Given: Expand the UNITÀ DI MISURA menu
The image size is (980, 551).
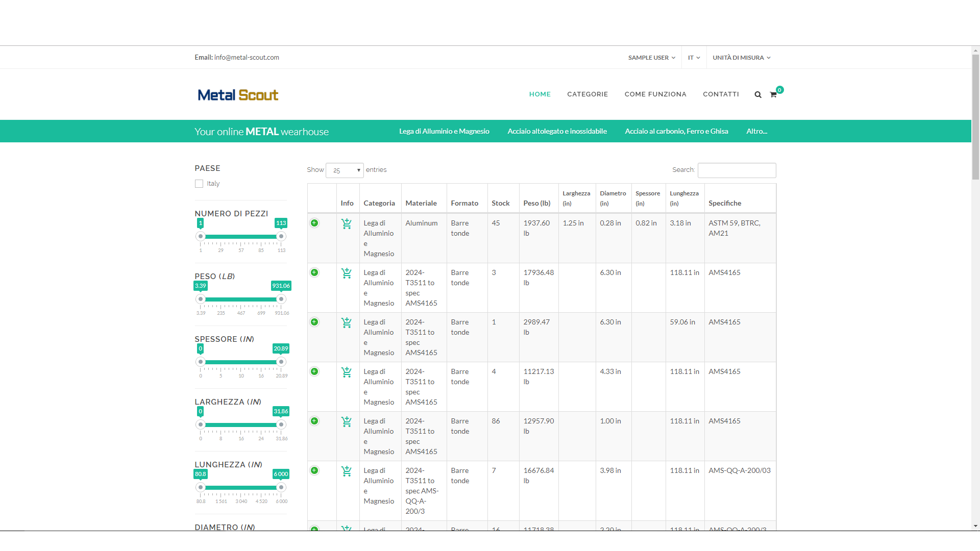Looking at the screenshot, I should [741, 58].
